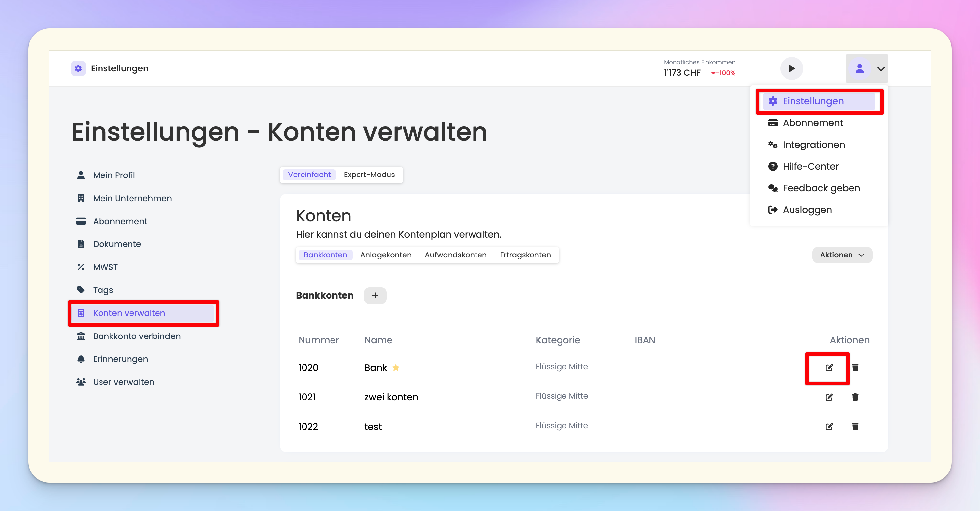This screenshot has width=980, height=511.
Task: Select the Vereinfacht mode toggle
Action: tap(309, 175)
